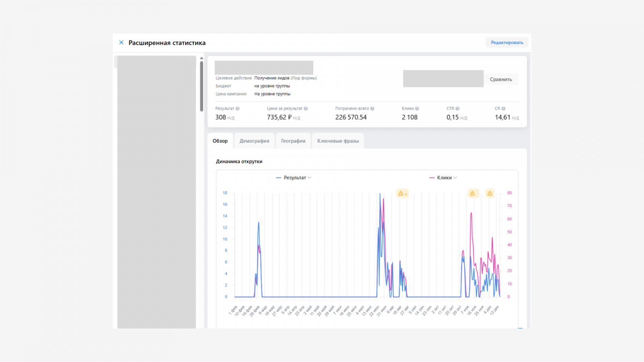The width and height of the screenshot is (644, 362).
Task: Open the Ключевые фразы tab
Action: [x=338, y=141]
